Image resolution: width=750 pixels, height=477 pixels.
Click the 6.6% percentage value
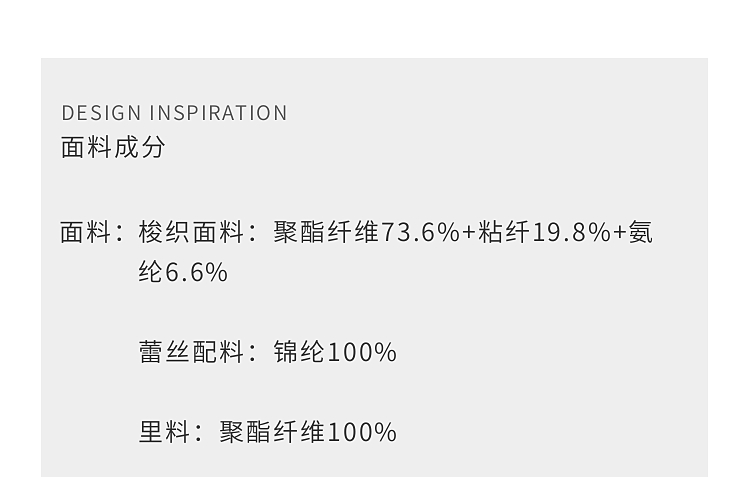197,273
